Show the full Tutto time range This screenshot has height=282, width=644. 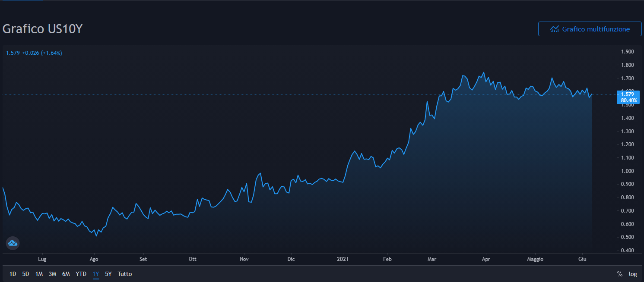tap(125, 274)
